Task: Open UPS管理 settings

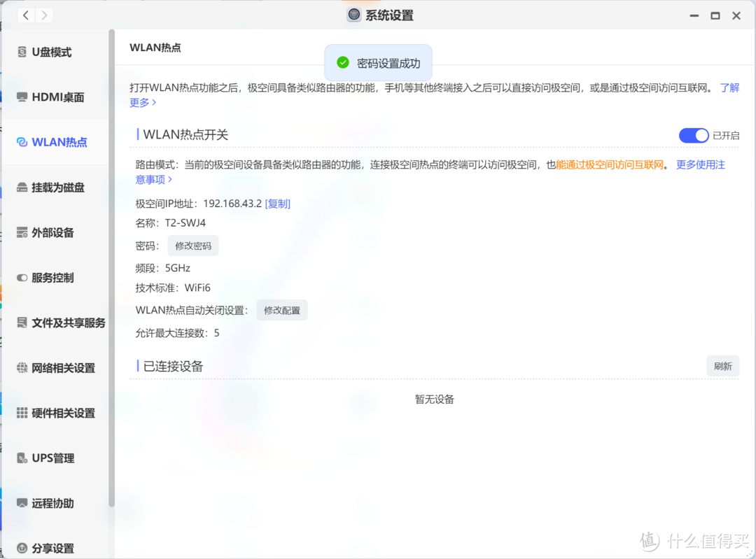Action: click(49, 458)
